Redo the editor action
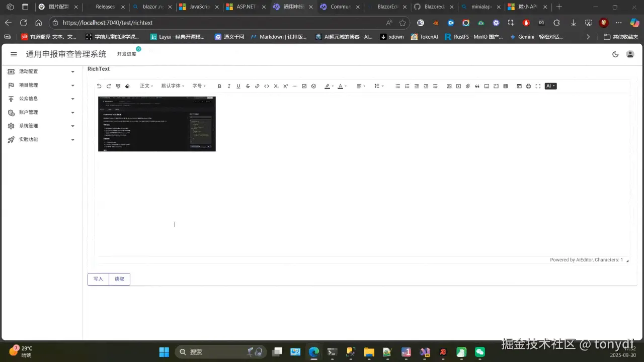This screenshot has width=644, height=362. pos(109,86)
